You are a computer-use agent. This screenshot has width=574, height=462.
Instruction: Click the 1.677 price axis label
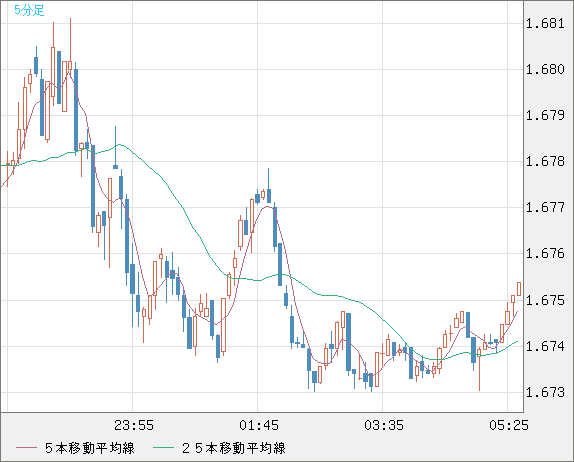[545, 207]
